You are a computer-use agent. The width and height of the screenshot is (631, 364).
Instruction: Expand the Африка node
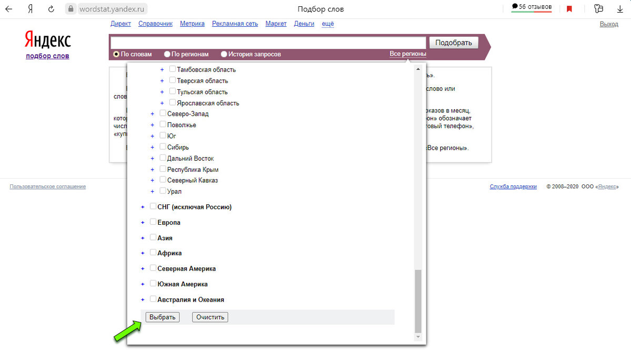(x=143, y=253)
